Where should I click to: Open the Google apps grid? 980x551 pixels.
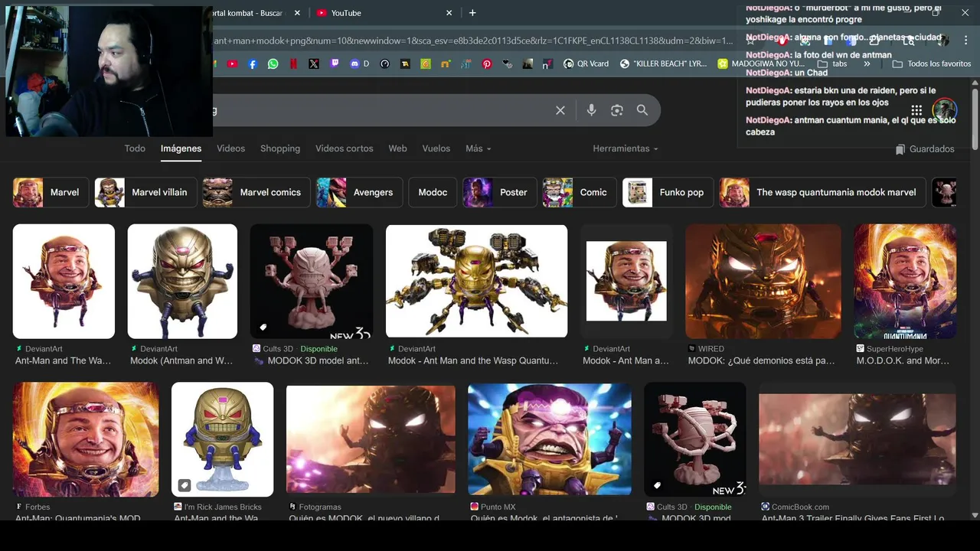click(x=916, y=110)
